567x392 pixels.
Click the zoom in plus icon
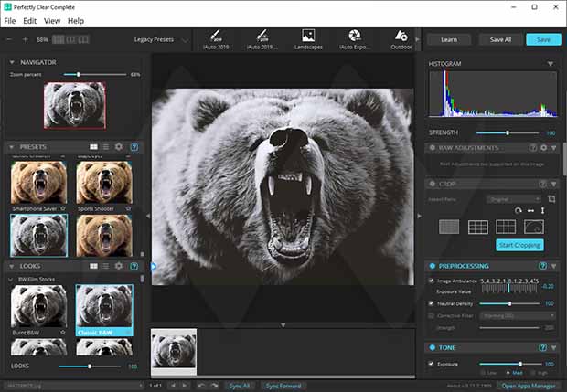pyautogui.click(x=25, y=40)
